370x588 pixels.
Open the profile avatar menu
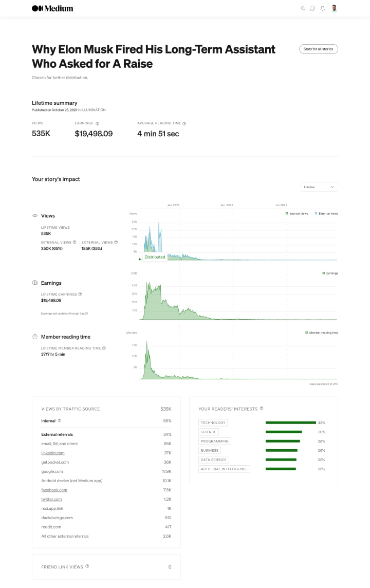click(x=334, y=8)
